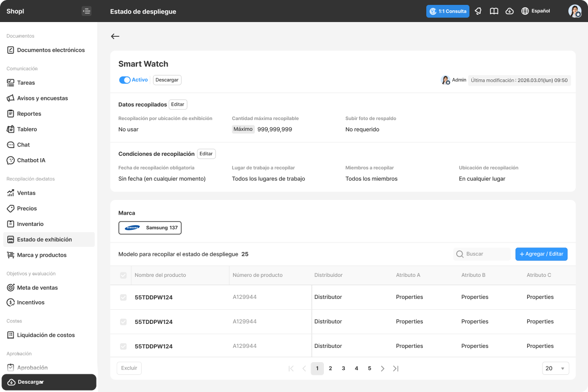Screen dimensions: 588x392
Task: Open the rows-per-page dropdown showing 20
Action: point(556,368)
